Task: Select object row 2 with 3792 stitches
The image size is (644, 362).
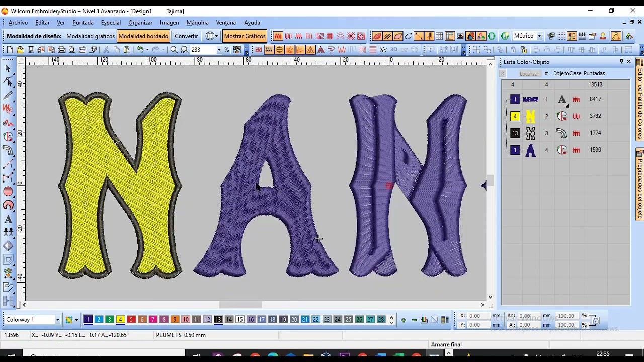Action: [x=566, y=116]
